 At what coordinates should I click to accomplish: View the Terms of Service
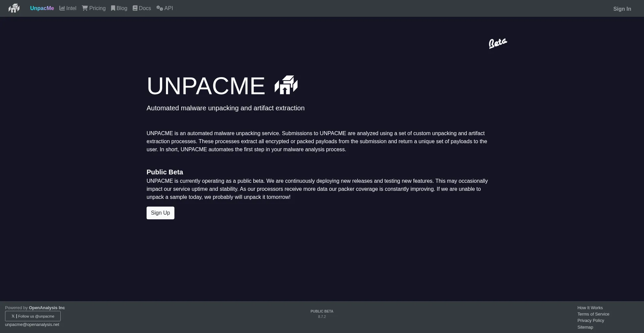593,314
